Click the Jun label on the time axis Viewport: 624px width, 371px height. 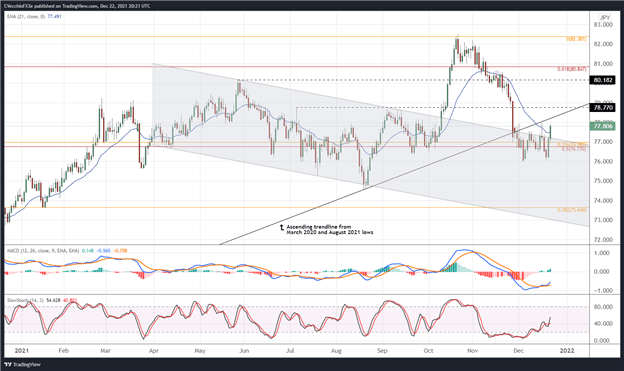tap(244, 351)
